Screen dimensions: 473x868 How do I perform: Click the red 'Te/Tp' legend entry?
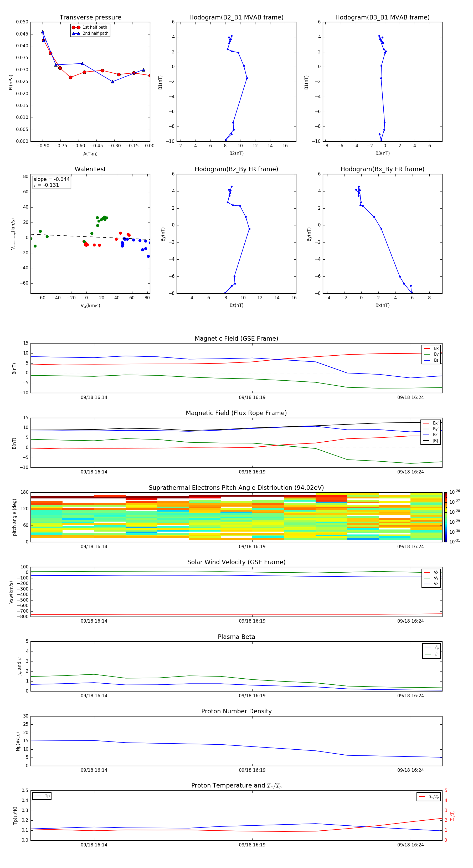[x=429, y=796]
